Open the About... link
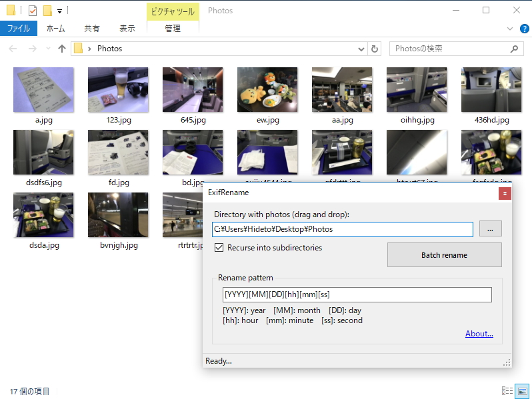 tap(479, 334)
